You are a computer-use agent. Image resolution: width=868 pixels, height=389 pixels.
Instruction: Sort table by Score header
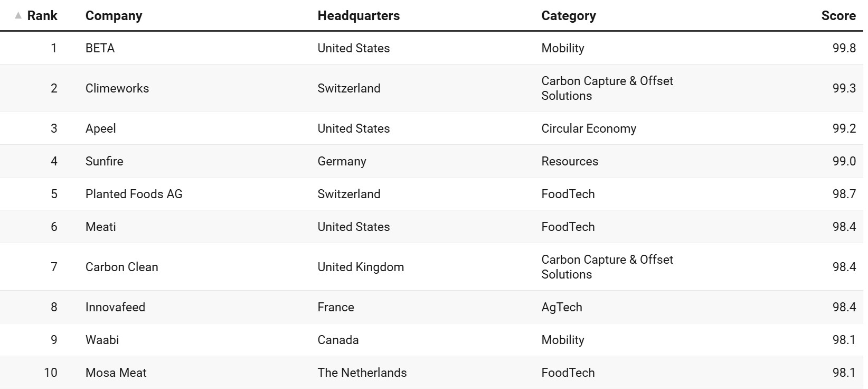click(838, 16)
